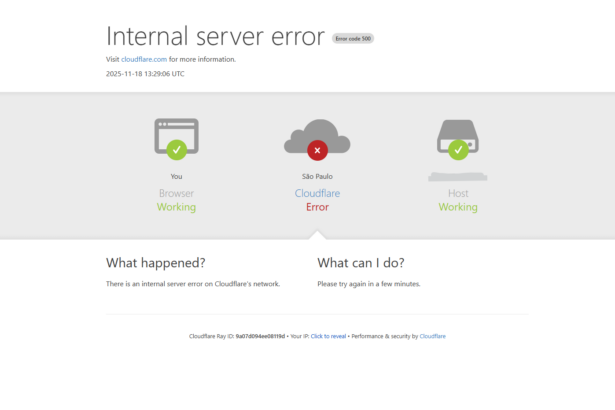Click the red 'Error' status text
Image resolution: width=615 pixels, height=410 pixels.
pos(317,207)
